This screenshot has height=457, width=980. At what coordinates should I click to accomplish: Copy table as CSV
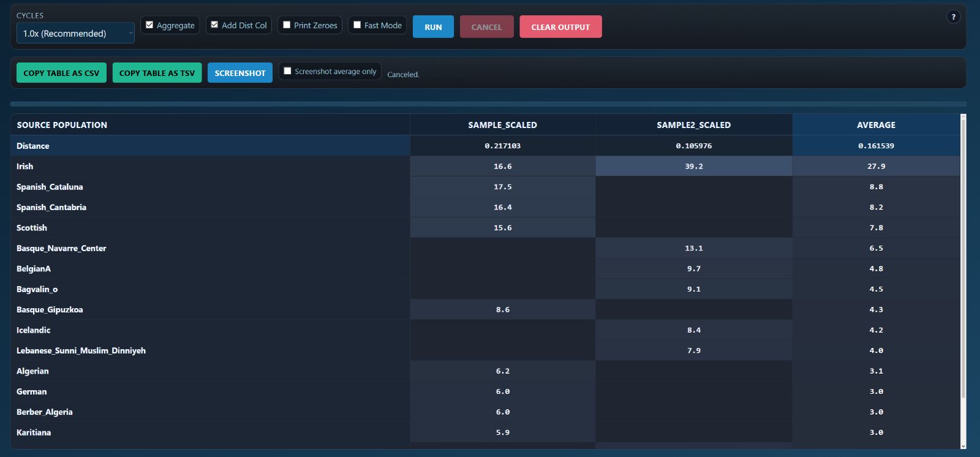(61, 73)
